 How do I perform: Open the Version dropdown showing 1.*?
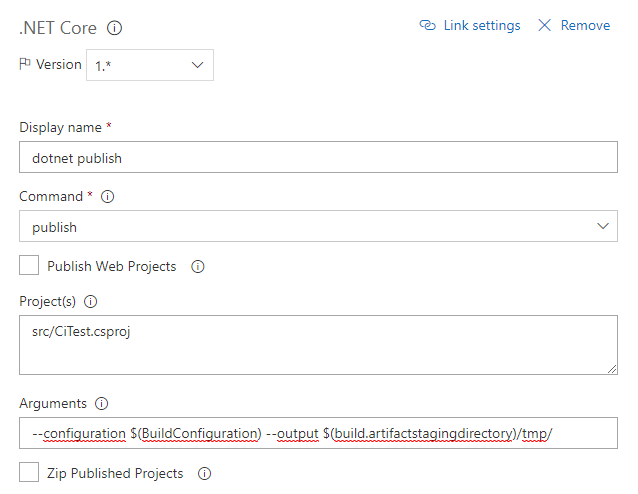pyautogui.click(x=150, y=65)
